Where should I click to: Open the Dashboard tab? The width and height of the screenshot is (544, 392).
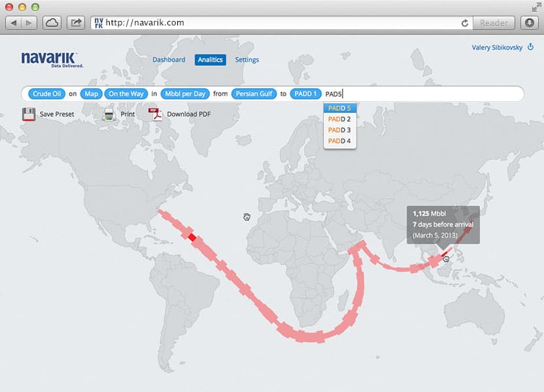169,59
